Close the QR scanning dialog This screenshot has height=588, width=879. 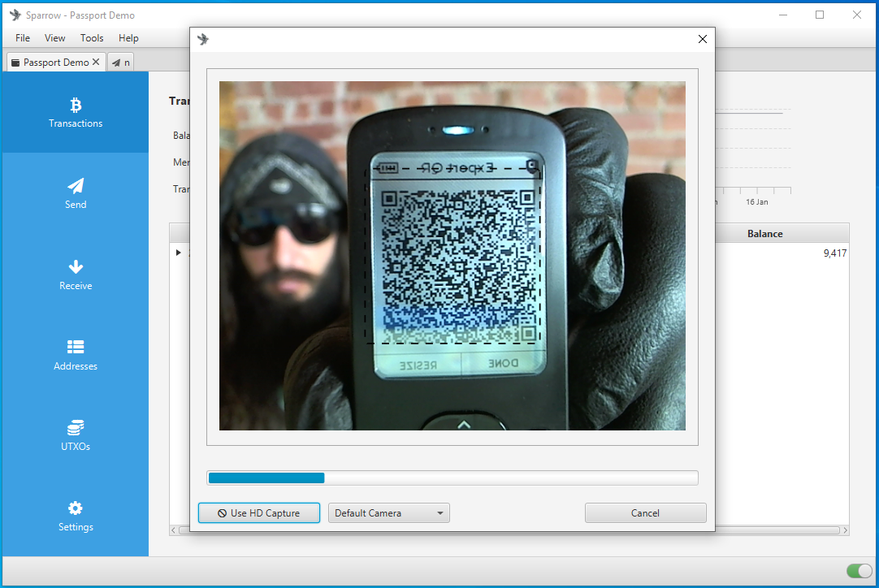click(x=703, y=39)
